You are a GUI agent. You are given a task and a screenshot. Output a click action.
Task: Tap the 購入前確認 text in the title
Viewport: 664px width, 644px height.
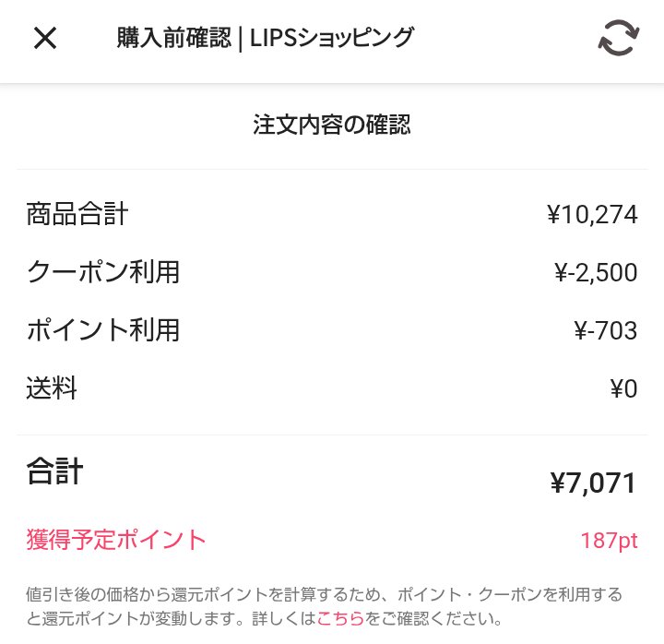(x=173, y=39)
